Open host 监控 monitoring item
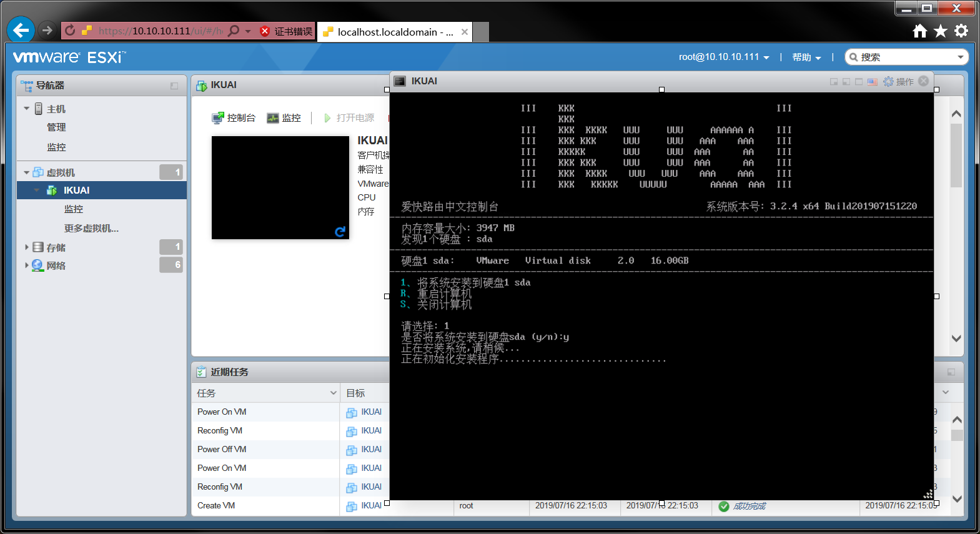Viewport: 980px width, 534px height. 56,147
